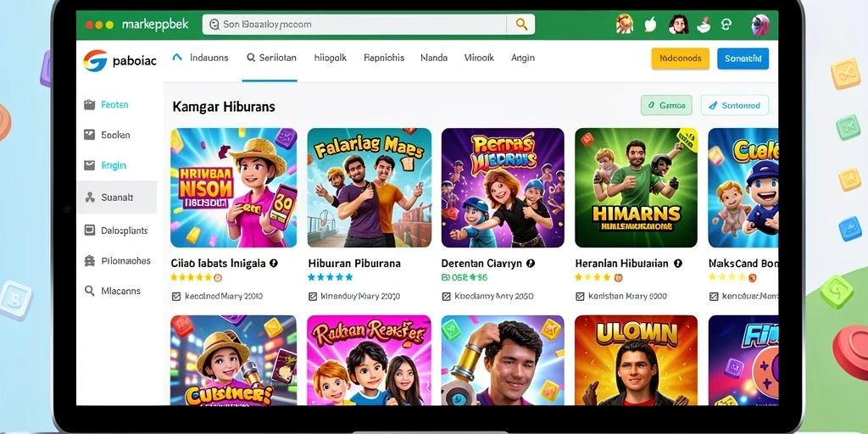868x434 pixels.
Task: Click the Suanalt people icon
Action: click(89, 197)
